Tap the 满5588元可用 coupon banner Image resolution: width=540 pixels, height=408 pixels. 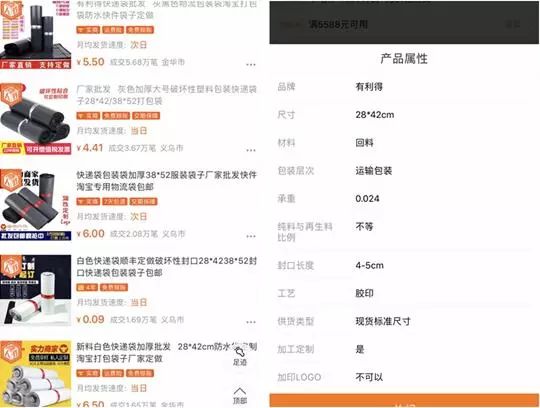pyautogui.click(x=404, y=23)
